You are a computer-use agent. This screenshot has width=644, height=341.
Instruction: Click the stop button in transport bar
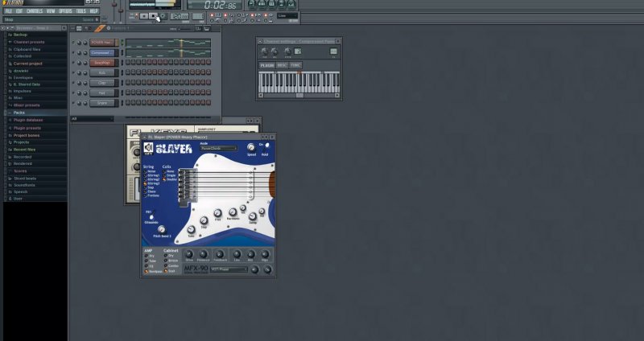154,16
